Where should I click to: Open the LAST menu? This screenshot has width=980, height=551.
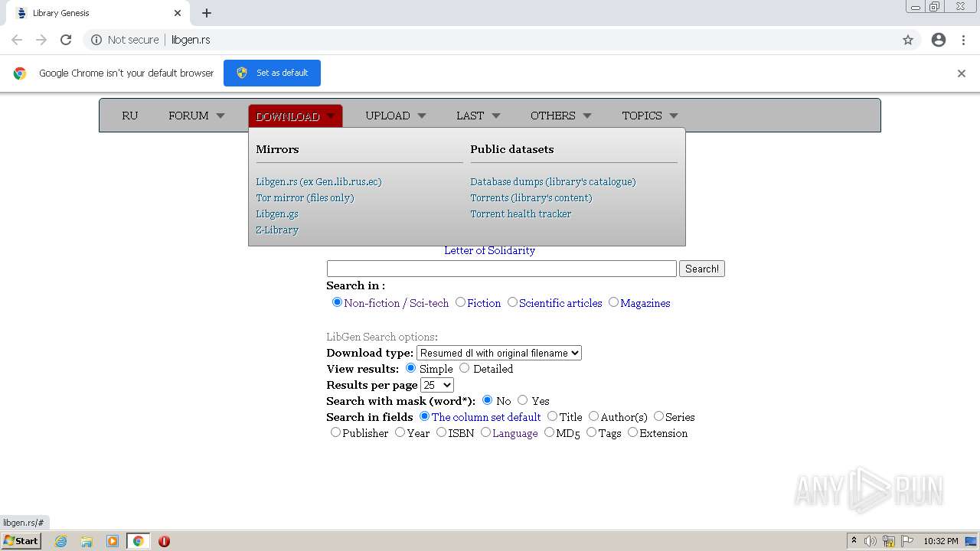point(479,116)
